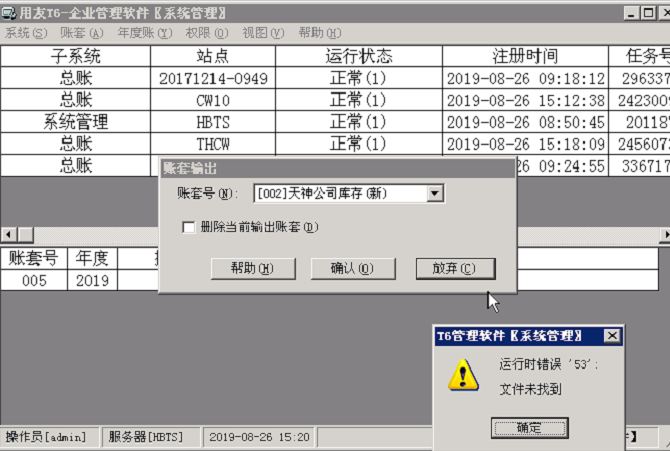Click the registration time 2019-08-26 08:50:45
Image resolution: width=670 pixels, height=451 pixels.
coord(525,122)
